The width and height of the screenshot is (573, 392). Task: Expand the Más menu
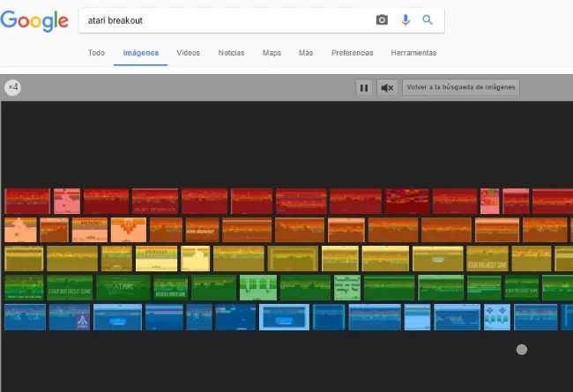pyautogui.click(x=306, y=53)
